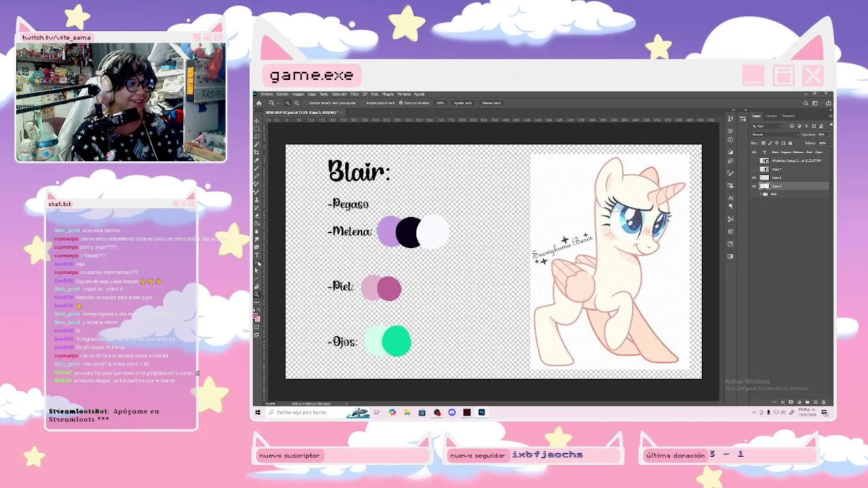Select the Rectangular Marquee tool
The width and height of the screenshot is (868, 488).
[256, 129]
